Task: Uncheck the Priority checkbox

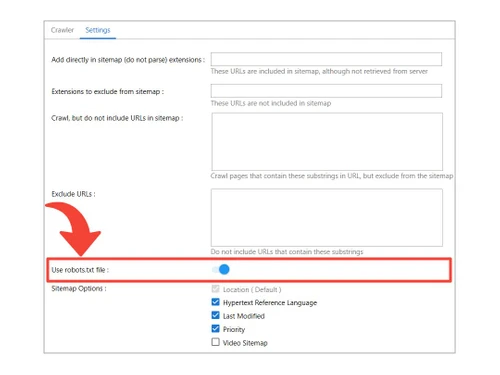Action: point(215,329)
